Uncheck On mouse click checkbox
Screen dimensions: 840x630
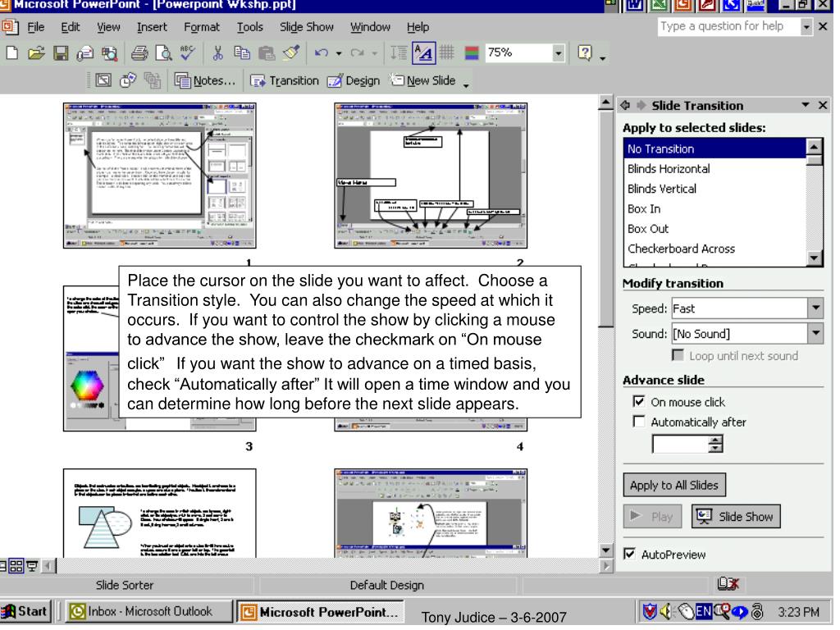point(638,401)
